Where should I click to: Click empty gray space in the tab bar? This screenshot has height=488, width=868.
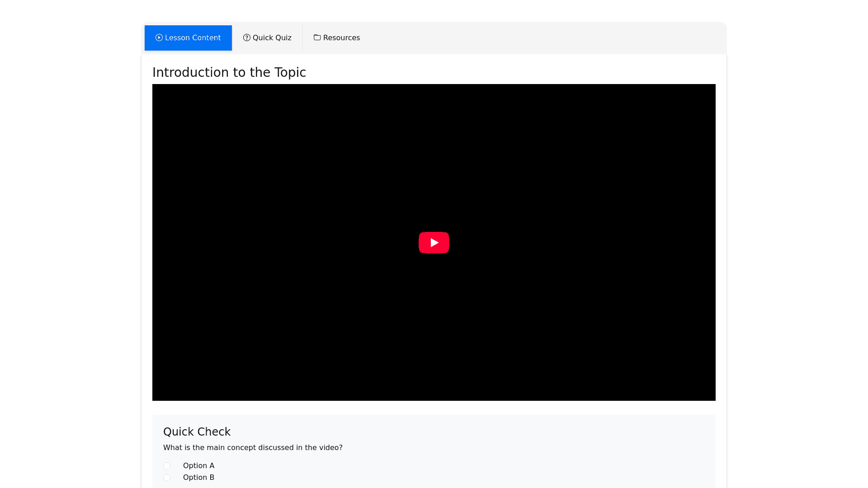[542, 38]
